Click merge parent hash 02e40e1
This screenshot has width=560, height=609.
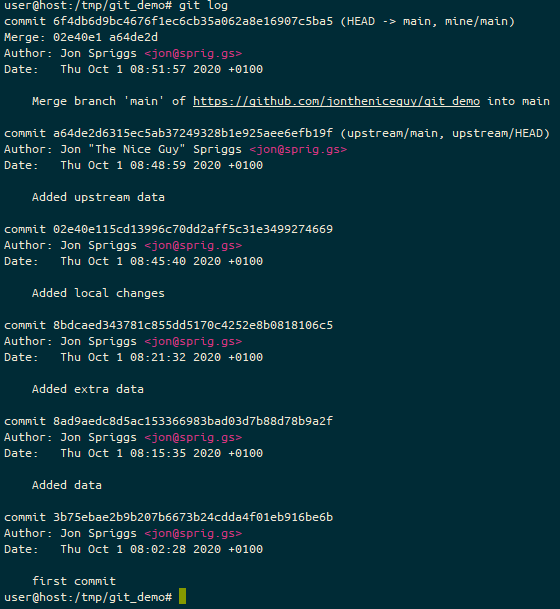tap(77, 37)
